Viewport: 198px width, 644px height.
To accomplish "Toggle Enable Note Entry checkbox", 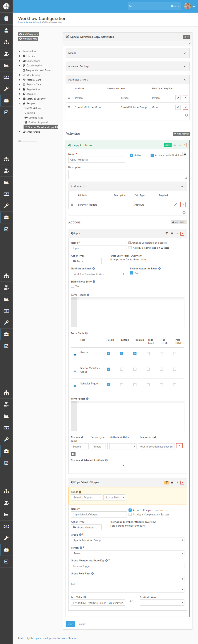I will point(73,286).
